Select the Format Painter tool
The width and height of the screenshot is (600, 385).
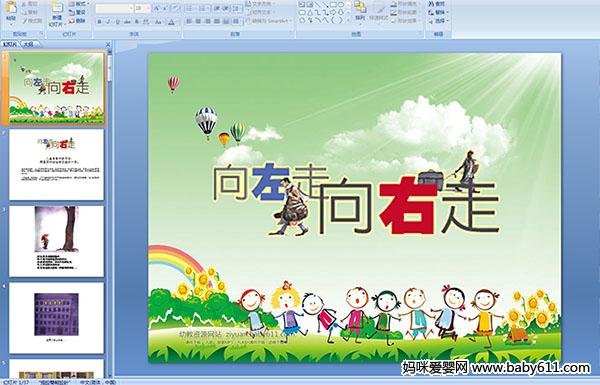(32, 21)
